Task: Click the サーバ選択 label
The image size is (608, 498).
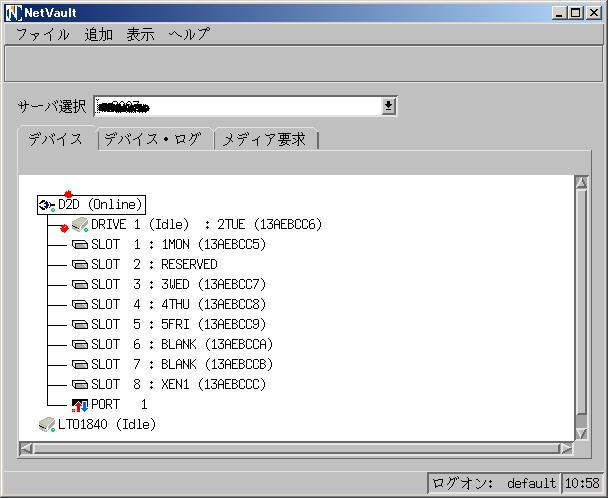Action: pyautogui.click(x=52, y=106)
